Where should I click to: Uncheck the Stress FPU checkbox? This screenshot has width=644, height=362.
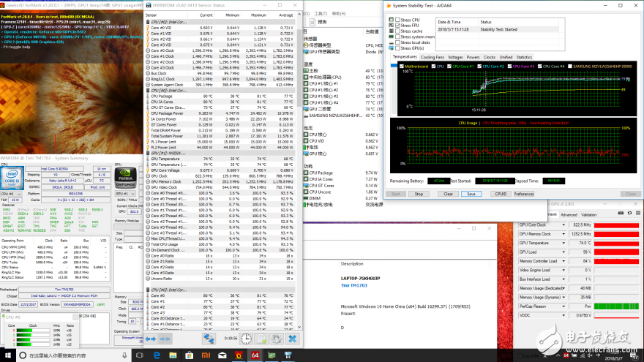(x=396, y=26)
